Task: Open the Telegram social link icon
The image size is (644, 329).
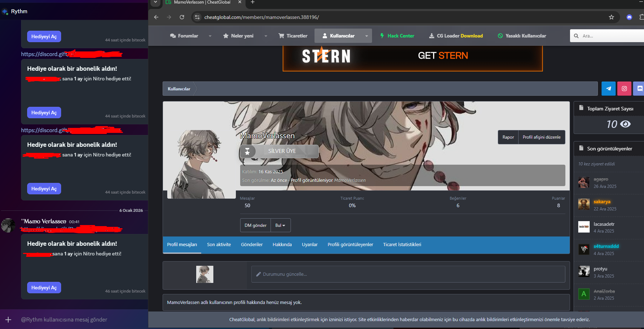Action: coord(608,89)
